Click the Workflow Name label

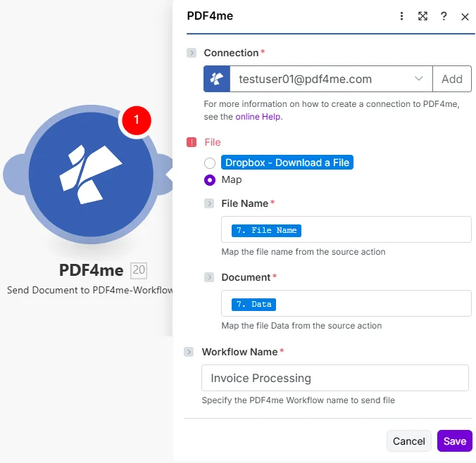239,352
